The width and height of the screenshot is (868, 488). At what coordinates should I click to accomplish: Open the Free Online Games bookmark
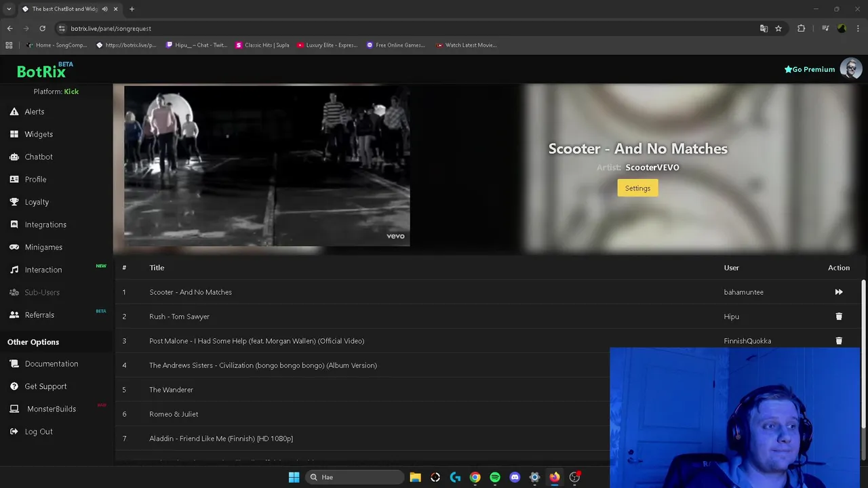click(x=395, y=45)
